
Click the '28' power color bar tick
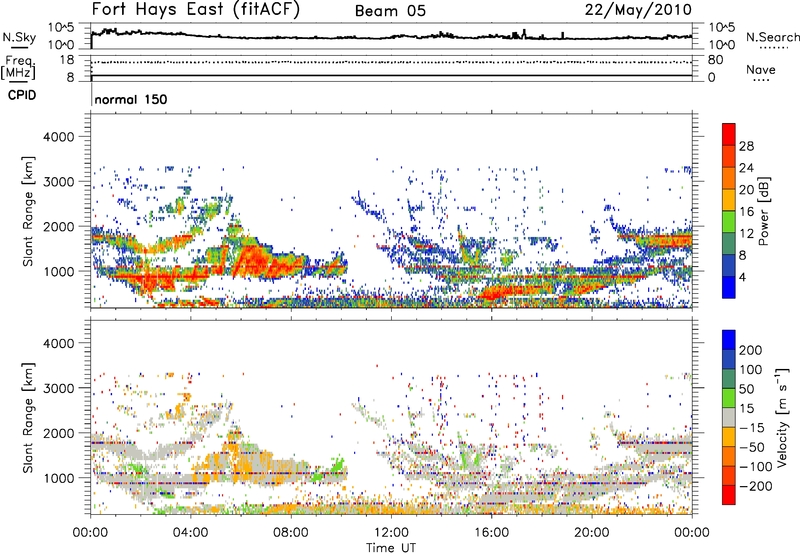coord(746,146)
